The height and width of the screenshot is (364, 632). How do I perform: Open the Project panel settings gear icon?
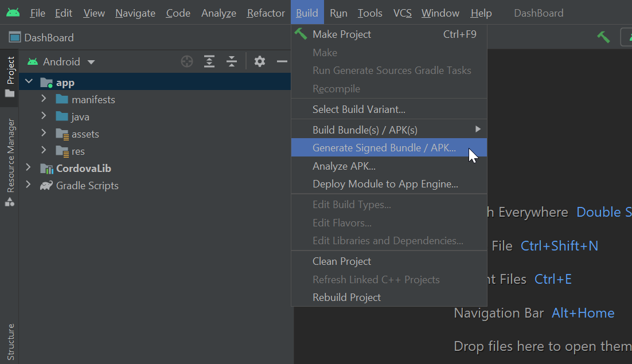pyautogui.click(x=259, y=61)
